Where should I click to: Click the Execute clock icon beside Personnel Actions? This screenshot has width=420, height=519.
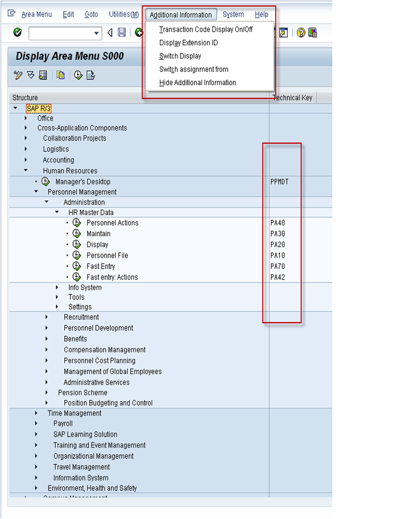(x=76, y=223)
